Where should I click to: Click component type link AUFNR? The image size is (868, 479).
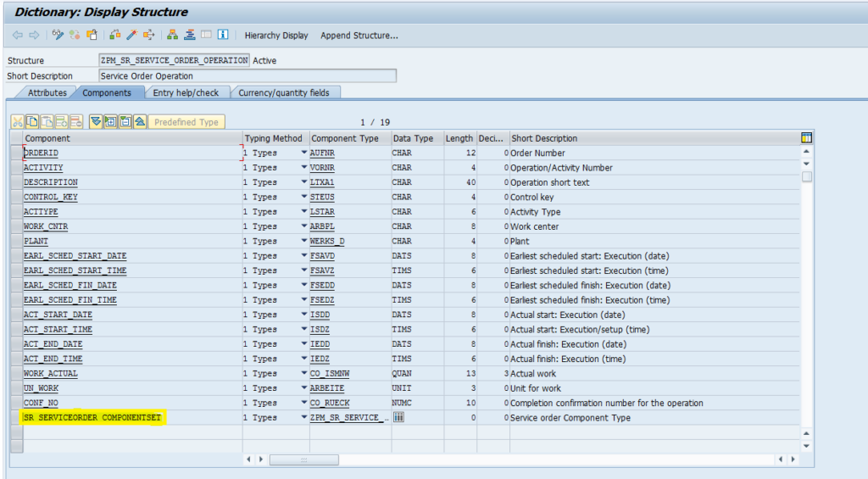(x=322, y=153)
